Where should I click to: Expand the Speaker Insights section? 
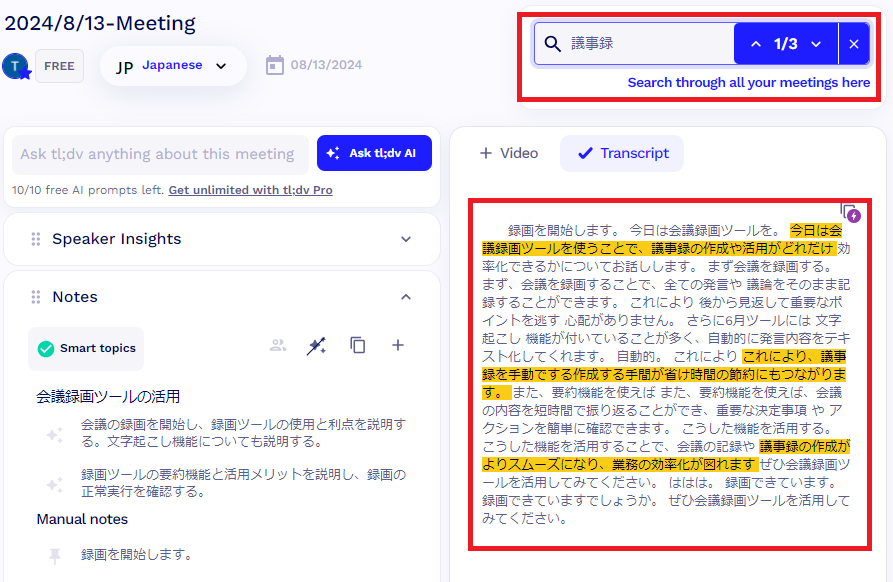406,240
